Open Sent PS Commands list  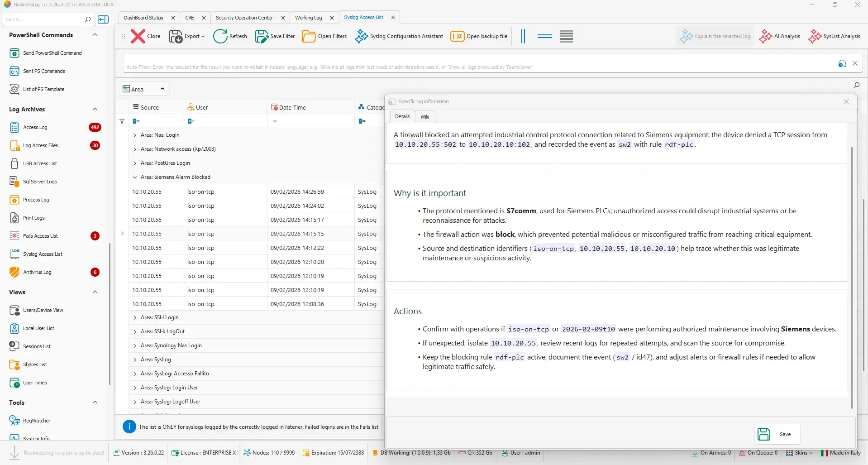click(x=37, y=71)
